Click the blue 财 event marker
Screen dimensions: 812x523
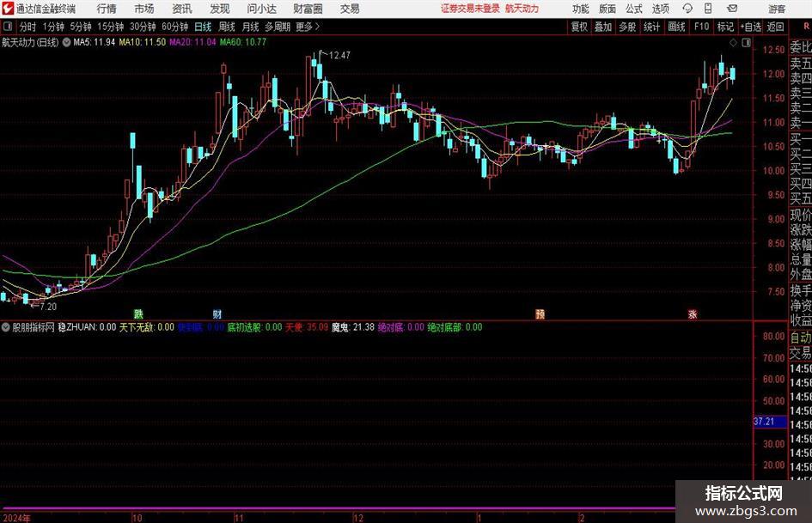click(217, 313)
